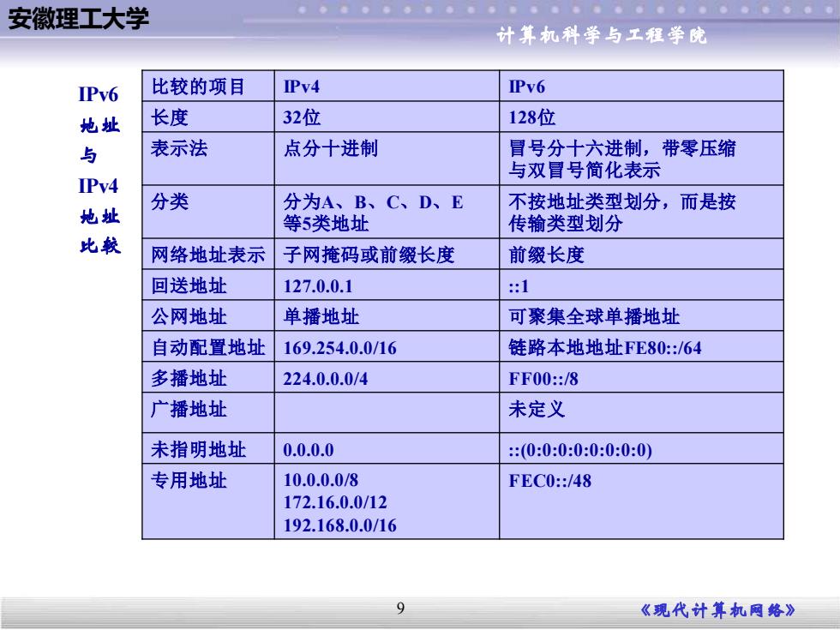Image resolution: width=840 pixels, height=630 pixels.
Task: Click the FEC0::/48 cell
Action: point(641,501)
